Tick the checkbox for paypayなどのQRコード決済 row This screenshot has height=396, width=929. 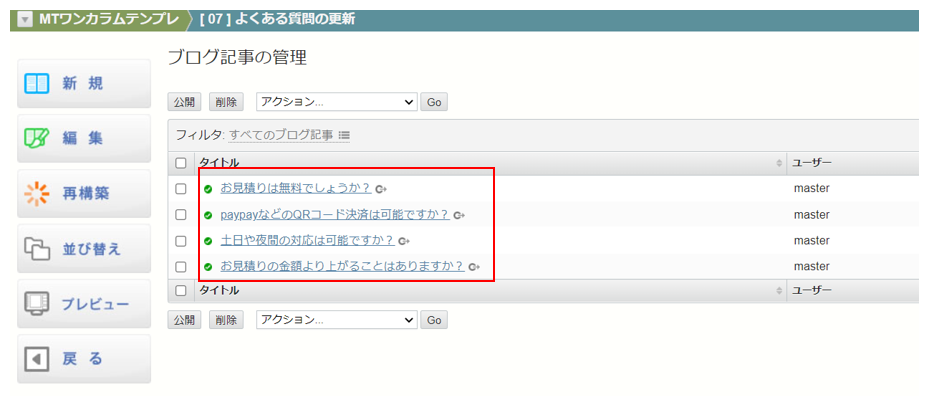tap(181, 215)
